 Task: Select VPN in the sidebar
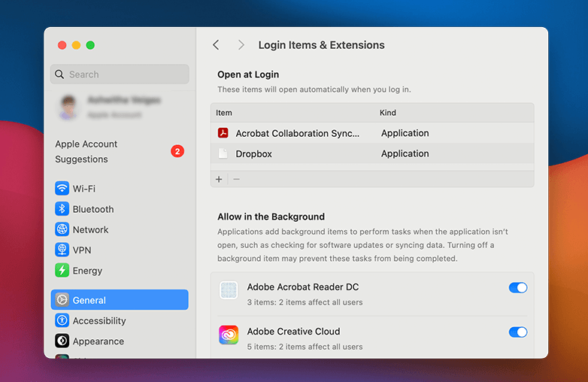pos(120,250)
